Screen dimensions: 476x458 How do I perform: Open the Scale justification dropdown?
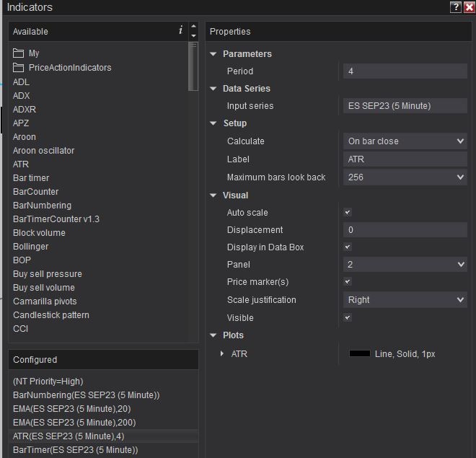[405, 300]
